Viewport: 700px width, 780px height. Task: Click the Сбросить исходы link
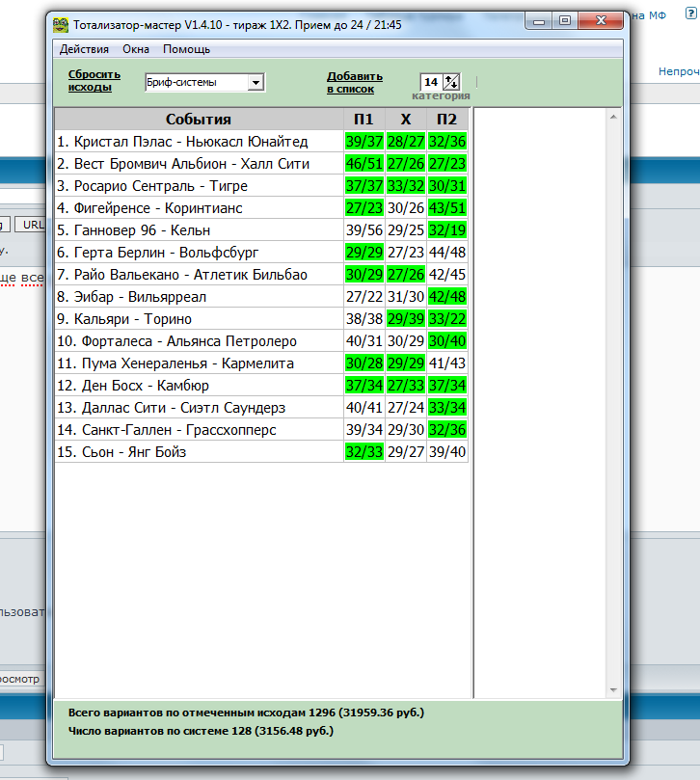click(94, 81)
